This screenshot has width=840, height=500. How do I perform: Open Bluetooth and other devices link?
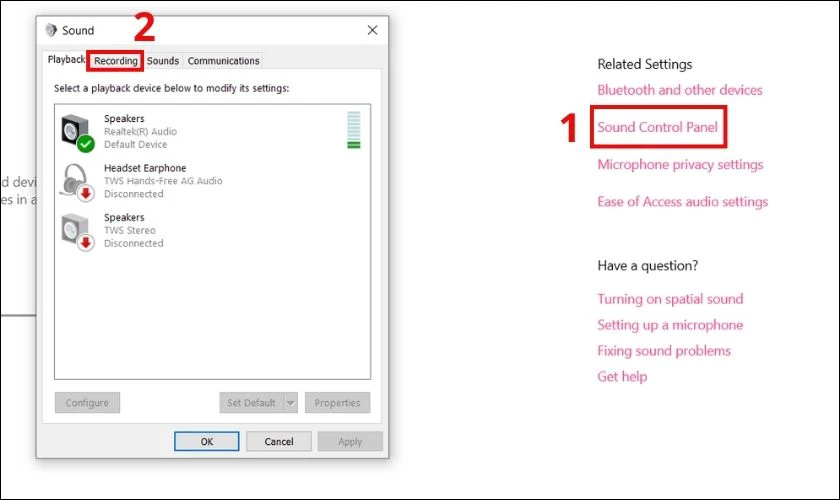(x=680, y=90)
